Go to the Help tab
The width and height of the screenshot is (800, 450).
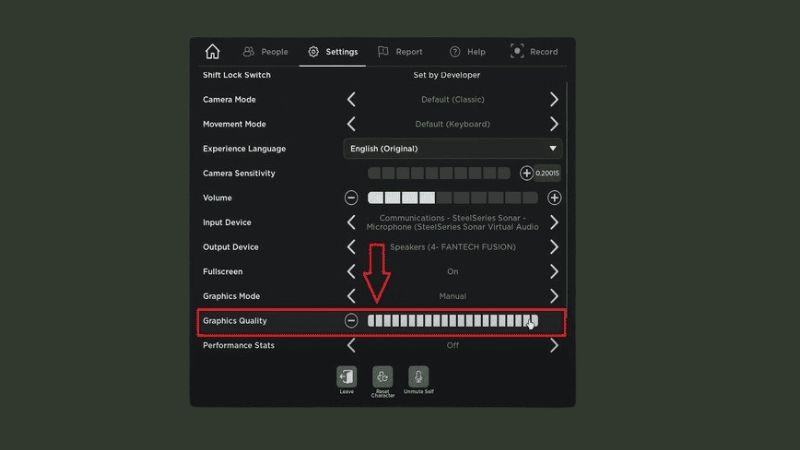click(x=467, y=52)
